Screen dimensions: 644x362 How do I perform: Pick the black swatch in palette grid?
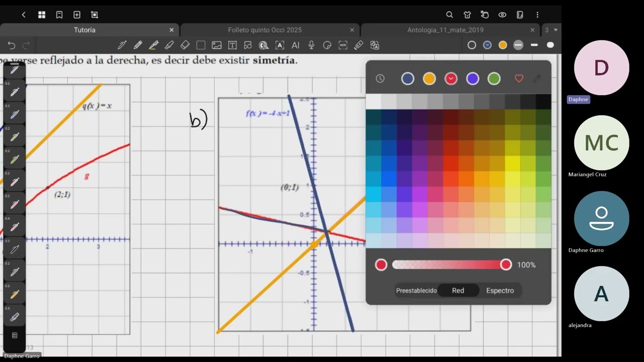point(543,102)
